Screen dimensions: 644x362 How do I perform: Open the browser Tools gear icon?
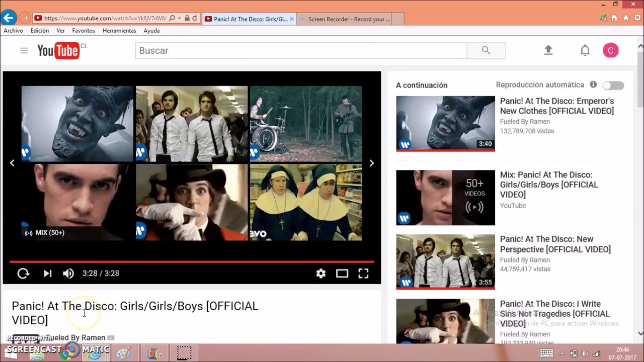coord(637,18)
